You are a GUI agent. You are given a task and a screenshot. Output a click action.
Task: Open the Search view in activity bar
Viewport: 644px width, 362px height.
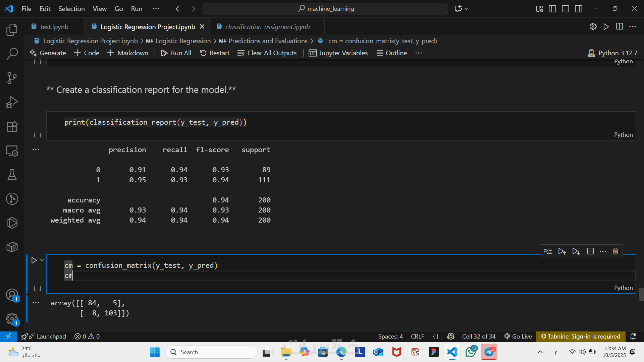(12, 54)
